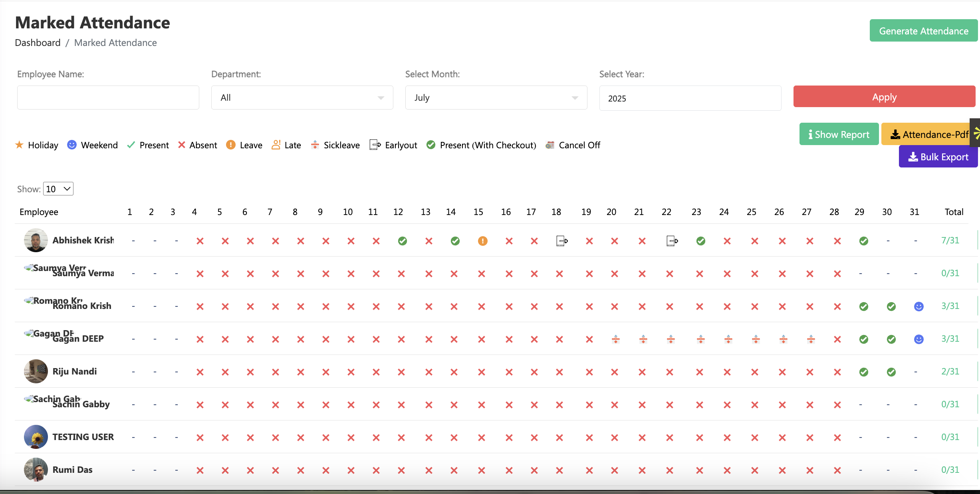This screenshot has width=980, height=494.
Task: Open the Select Month dropdown
Action: tap(496, 98)
